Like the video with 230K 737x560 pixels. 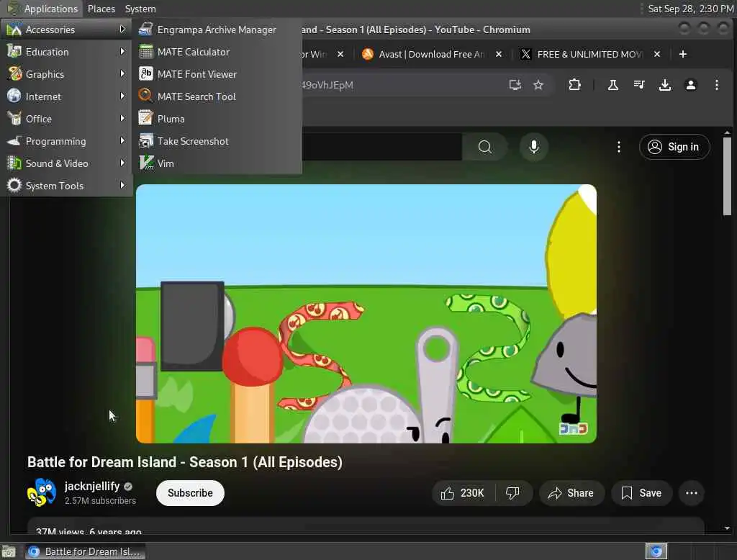tap(463, 493)
